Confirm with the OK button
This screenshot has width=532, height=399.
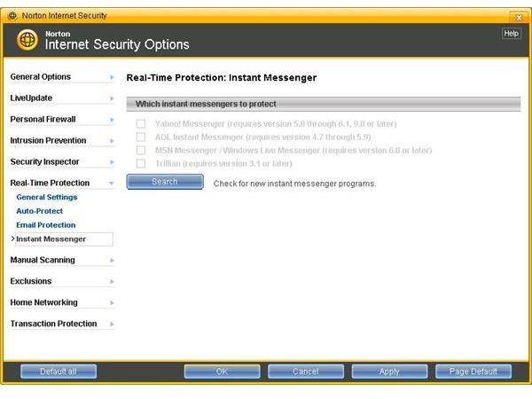223,372
